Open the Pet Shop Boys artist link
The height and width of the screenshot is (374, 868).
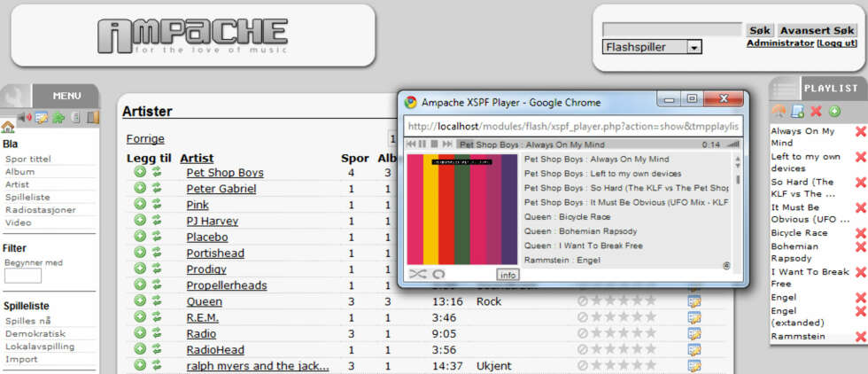point(225,172)
